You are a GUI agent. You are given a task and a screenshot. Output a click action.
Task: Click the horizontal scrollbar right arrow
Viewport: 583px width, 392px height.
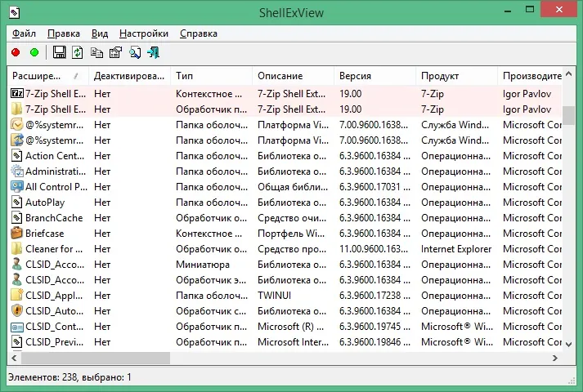555,359
